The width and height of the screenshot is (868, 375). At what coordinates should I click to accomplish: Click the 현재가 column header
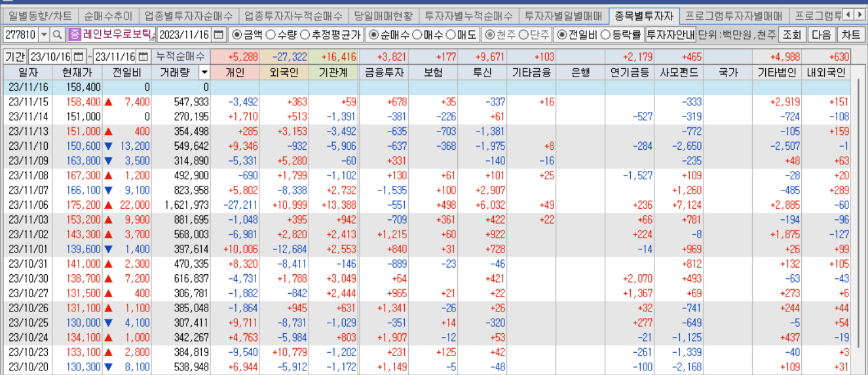(x=79, y=73)
